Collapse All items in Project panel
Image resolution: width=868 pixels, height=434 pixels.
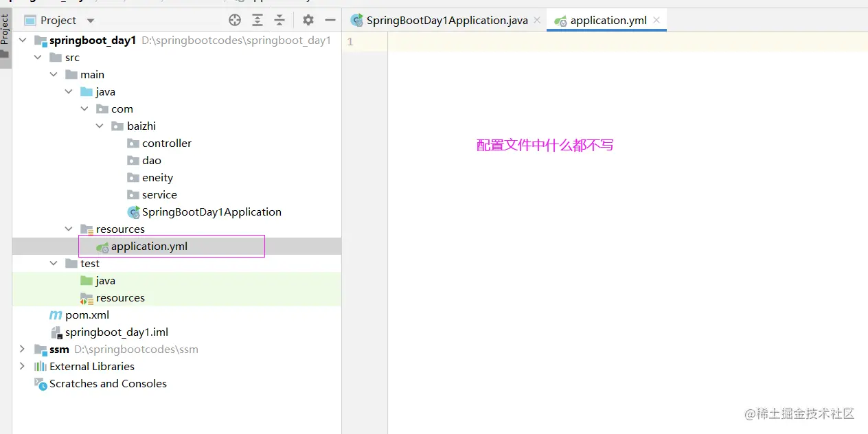(281, 20)
